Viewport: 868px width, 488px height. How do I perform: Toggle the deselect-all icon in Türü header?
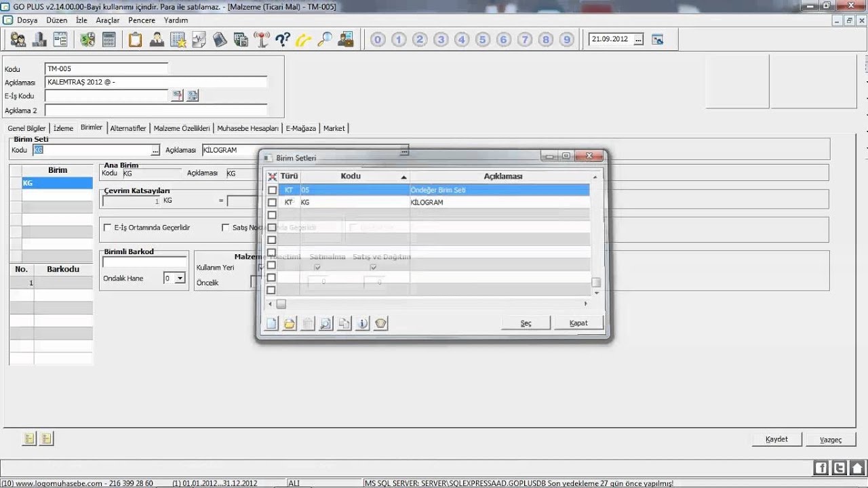point(272,176)
